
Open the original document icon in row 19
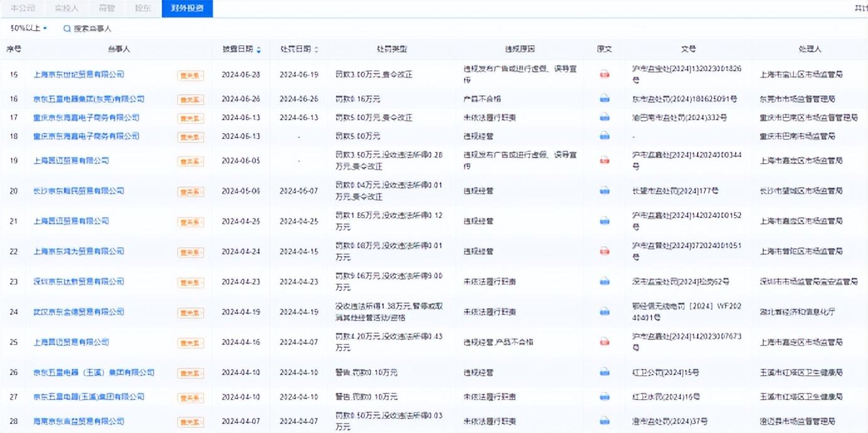604,160
